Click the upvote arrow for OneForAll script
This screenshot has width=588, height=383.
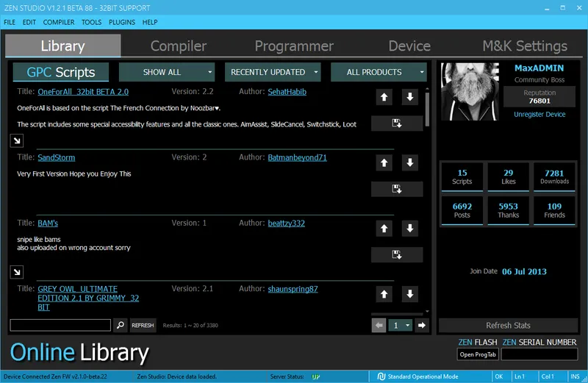coord(383,97)
